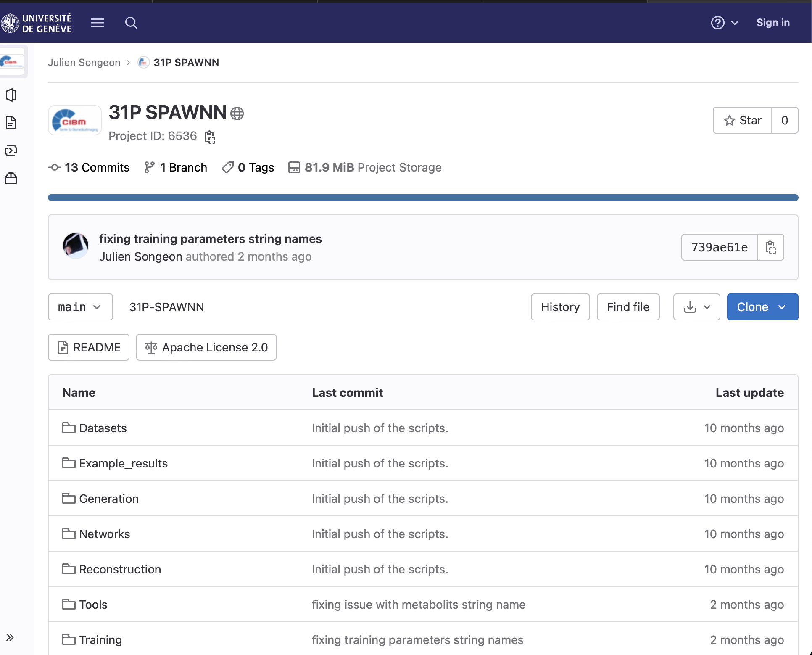
Task: Expand the collapsed left sidebar
Action: coord(10,637)
